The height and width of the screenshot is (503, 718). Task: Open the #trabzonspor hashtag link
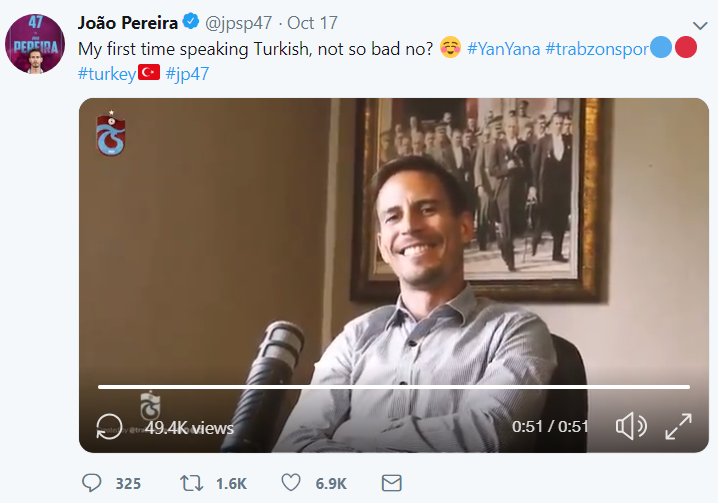pos(596,49)
